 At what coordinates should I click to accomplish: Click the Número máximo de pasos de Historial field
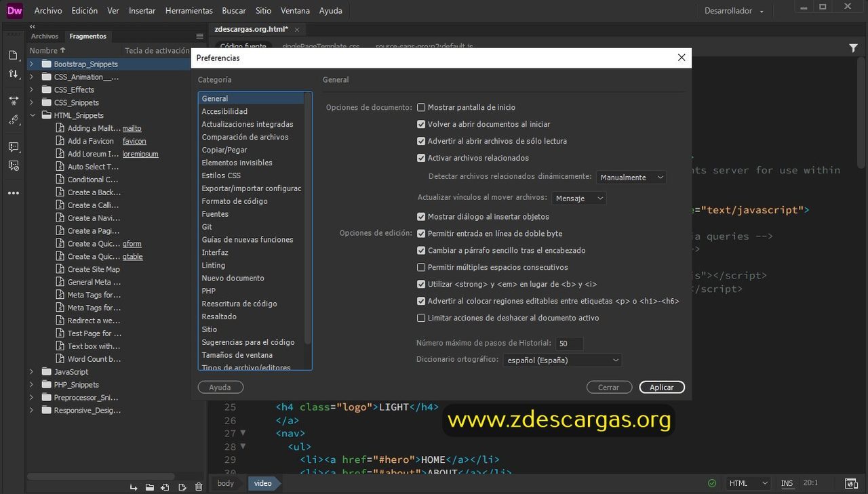coord(569,344)
